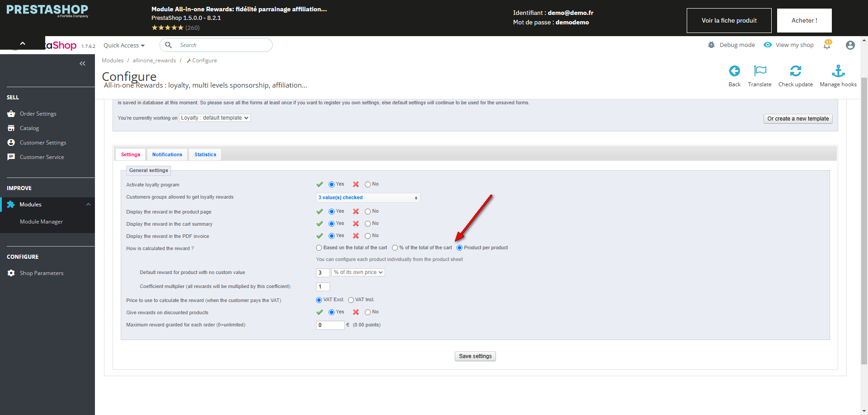Viewport: 868px width, 415px height.
Task: Click the Back arrow icon
Action: (x=735, y=71)
